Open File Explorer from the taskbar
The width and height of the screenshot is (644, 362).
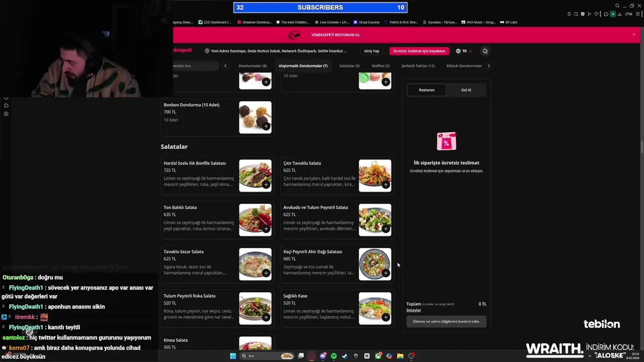[400, 356]
